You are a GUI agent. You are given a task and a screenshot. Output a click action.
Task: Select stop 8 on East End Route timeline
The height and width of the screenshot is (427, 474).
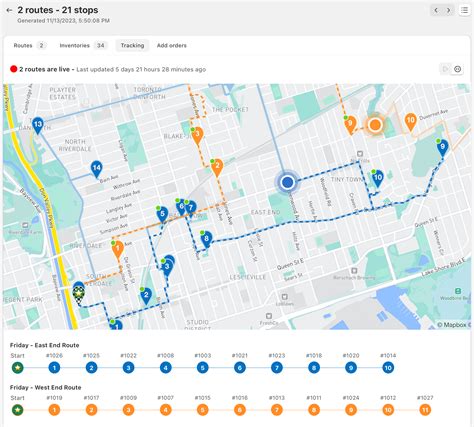314,368
